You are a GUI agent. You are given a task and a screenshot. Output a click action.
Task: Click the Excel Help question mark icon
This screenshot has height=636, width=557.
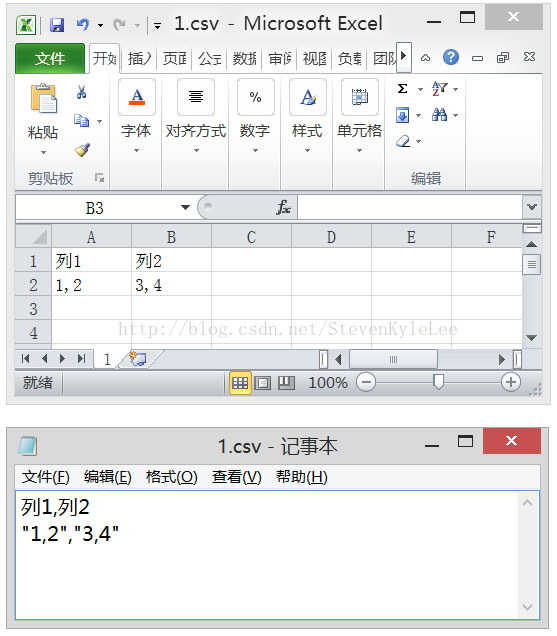click(x=451, y=57)
